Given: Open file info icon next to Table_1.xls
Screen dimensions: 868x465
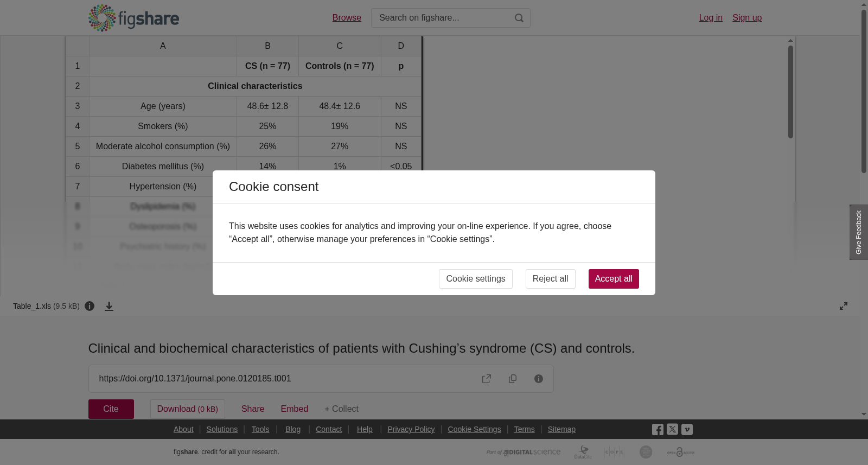Looking at the screenshot, I should 90,306.
